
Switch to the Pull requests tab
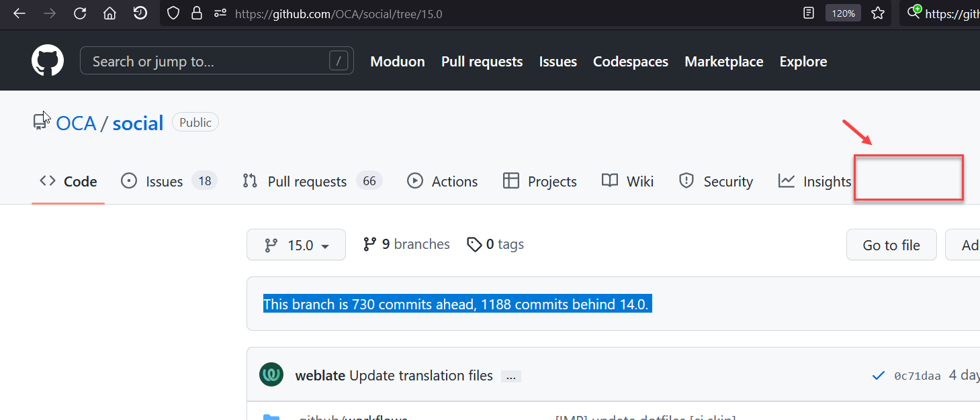(307, 181)
